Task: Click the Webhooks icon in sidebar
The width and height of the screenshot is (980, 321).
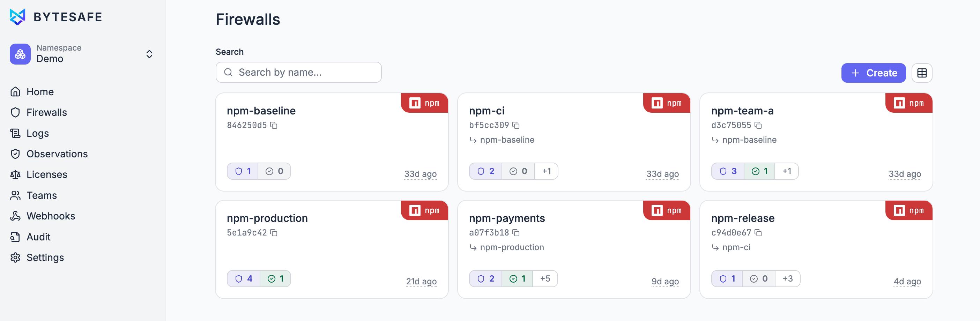Action: (x=15, y=216)
